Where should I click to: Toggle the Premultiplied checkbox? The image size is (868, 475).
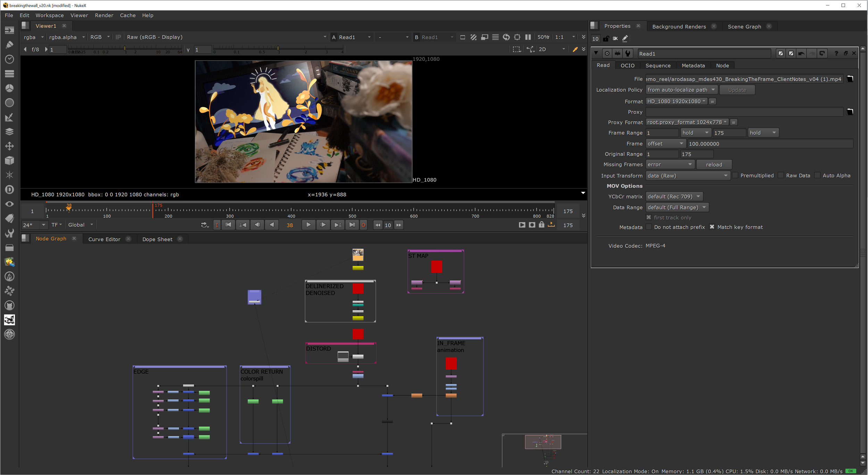(735, 175)
